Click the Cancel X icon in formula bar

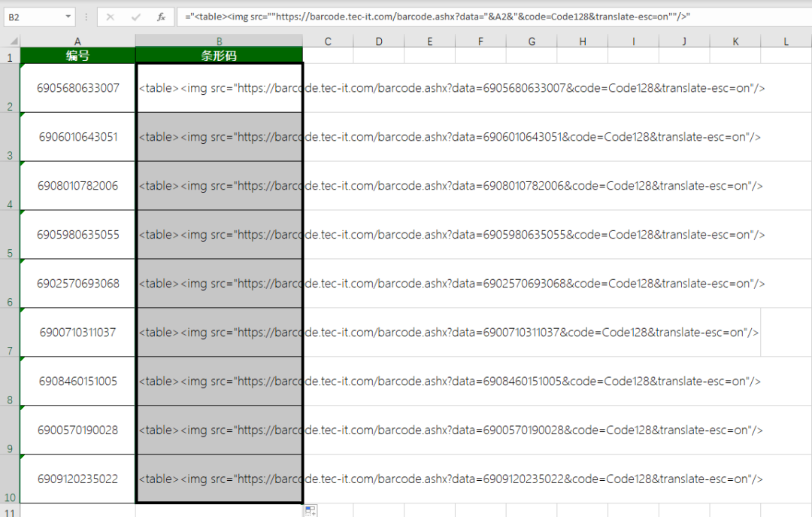(111, 17)
